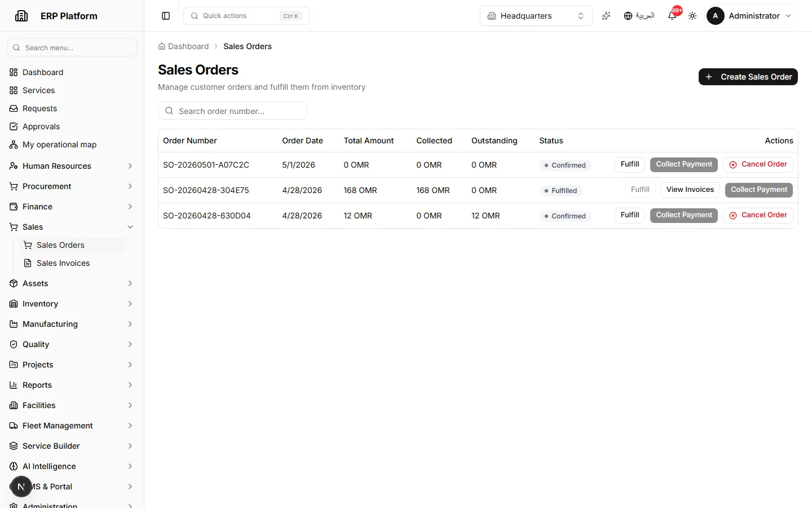Image resolution: width=812 pixels, height=508 pixels.
Task: Click the home icon in breadcrumb
Action: click(x=162, y=46)
